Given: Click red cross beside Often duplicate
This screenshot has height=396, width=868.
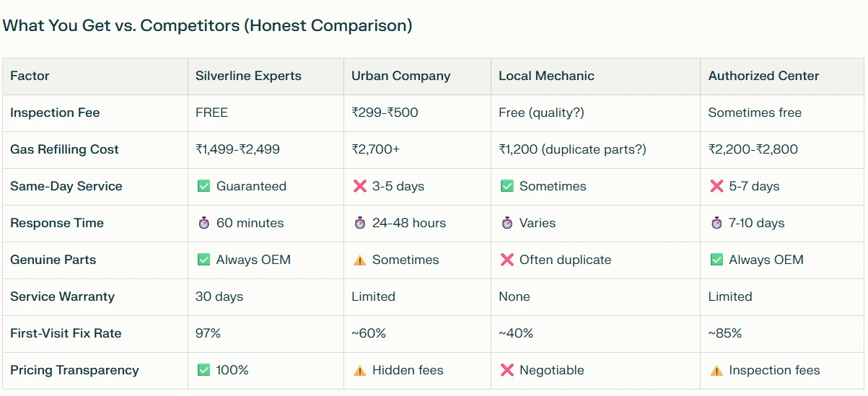Looking at the screenshot, I should pos(507,260).
